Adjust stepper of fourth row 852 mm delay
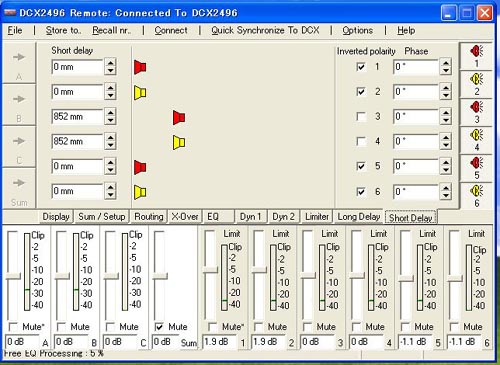 (110, 141)
